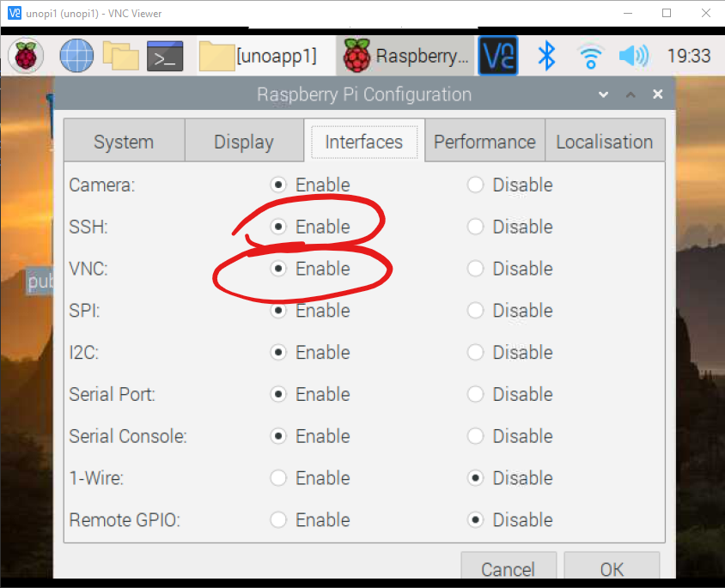The width and height of the screenshot is (725, 588).
Task: Open the Bluetooth menu
Action: (546, 55)
